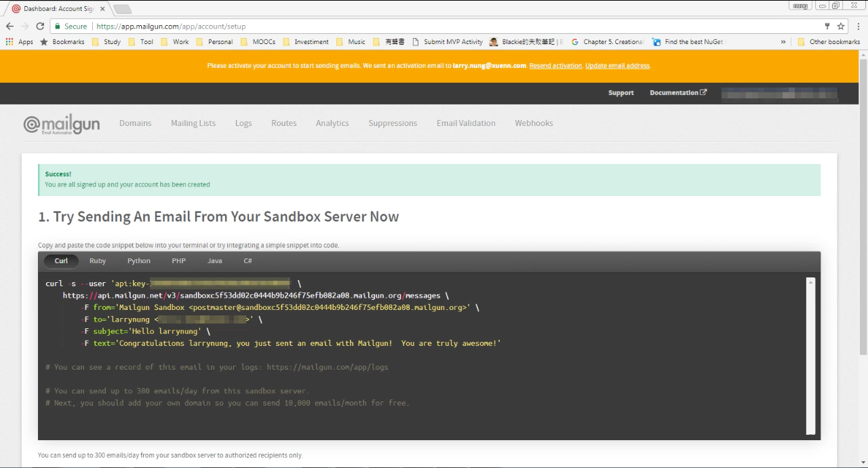868x468 pixels.
Task: Go to Routes in navigation
Action: 284,123
